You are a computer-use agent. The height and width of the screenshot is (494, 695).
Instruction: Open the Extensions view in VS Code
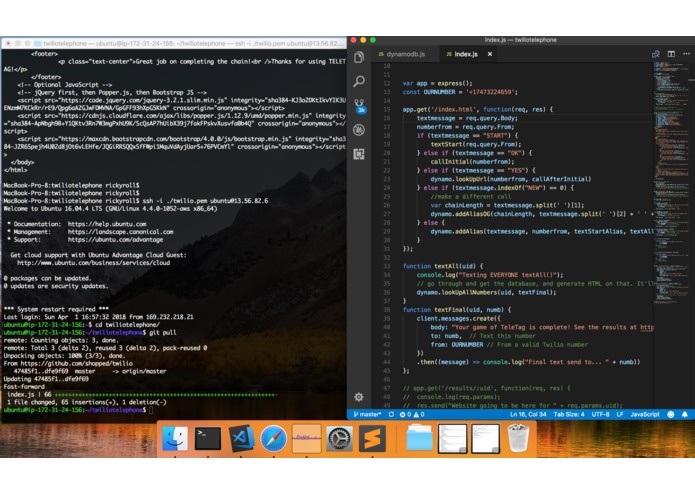click(359, 154)
